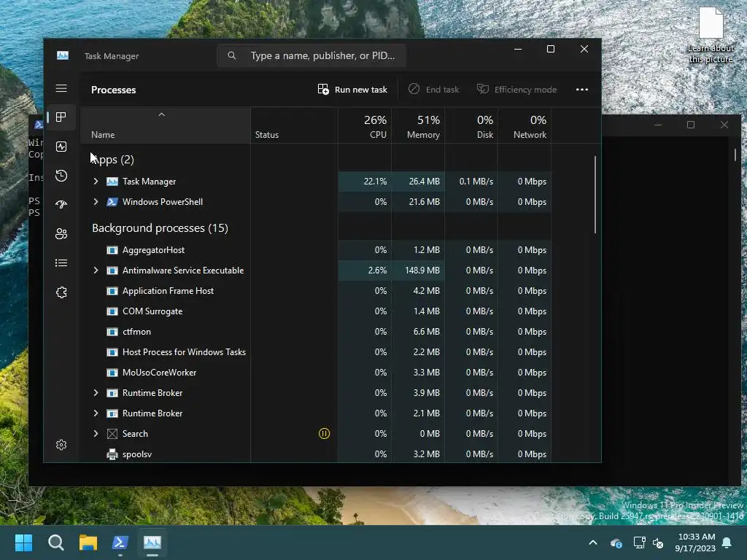This screenshot has width=747, height=560.
Task: Click the process list vertical scrollbar
Action: click(x=595, y=195)
